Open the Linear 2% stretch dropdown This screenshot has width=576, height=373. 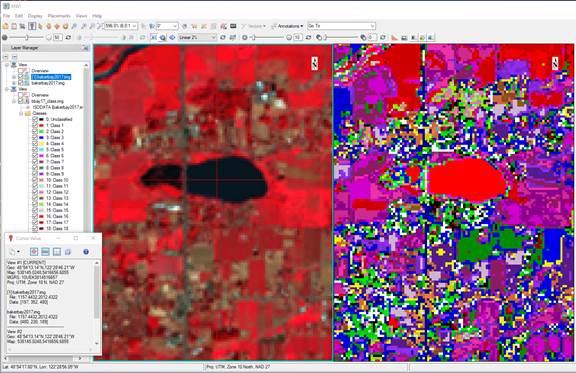tap(198, 37)
